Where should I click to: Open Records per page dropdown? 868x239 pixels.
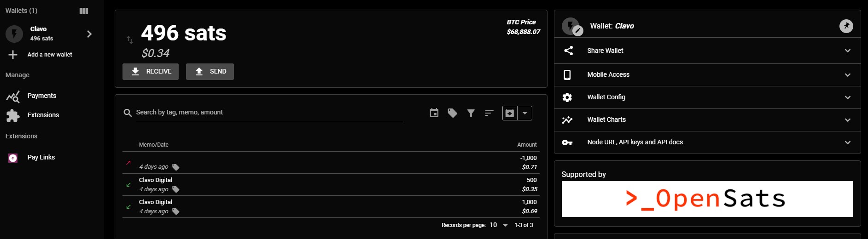[x=499, y=225]
